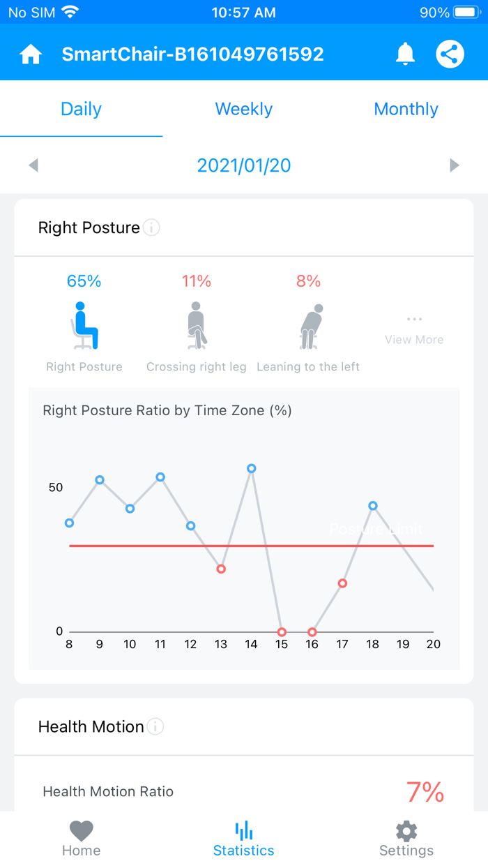Select the Crossing right leg icon
Image resolution: width=488 pixels, height=868 pixels.
197,326
